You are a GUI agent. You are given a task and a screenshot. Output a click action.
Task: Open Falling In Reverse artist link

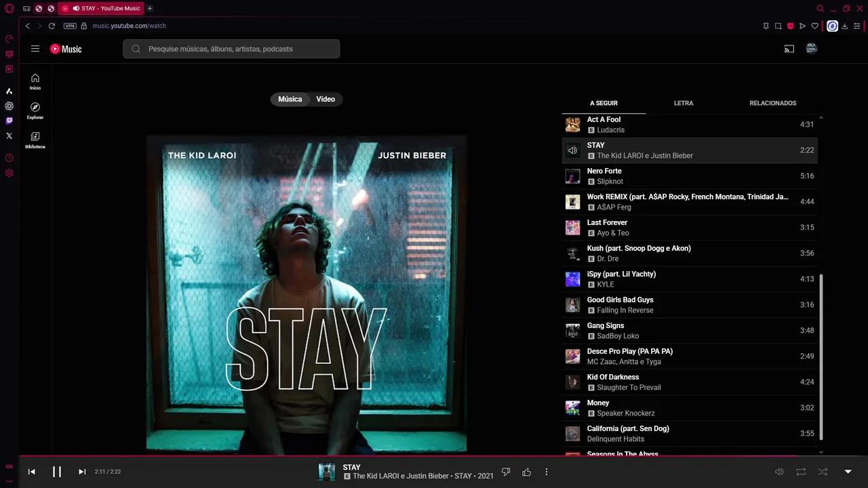[625, 310]
